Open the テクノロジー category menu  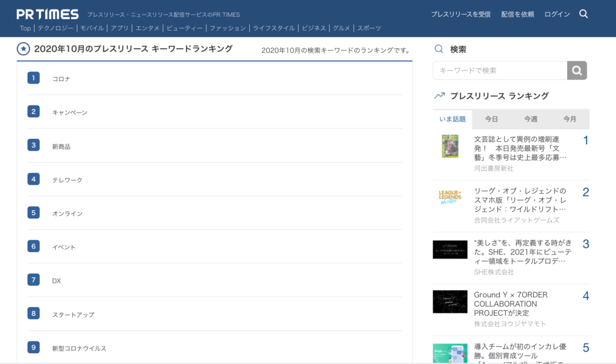(55, 28)
